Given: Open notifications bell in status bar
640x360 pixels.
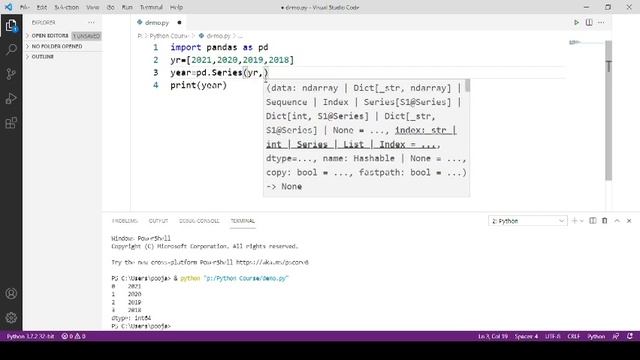Looking at the screenshot, I should [x=630, y=336].
